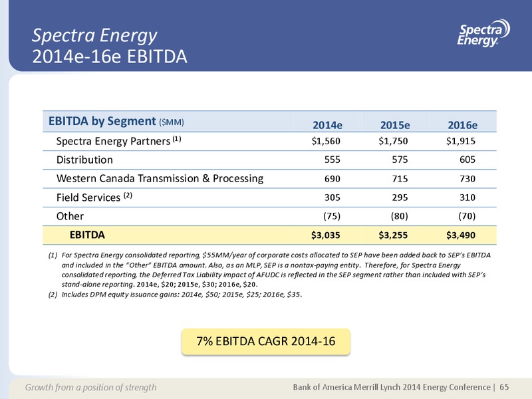Click the Other (80) value
Screen dimensions: 532x399
[400, 216]
